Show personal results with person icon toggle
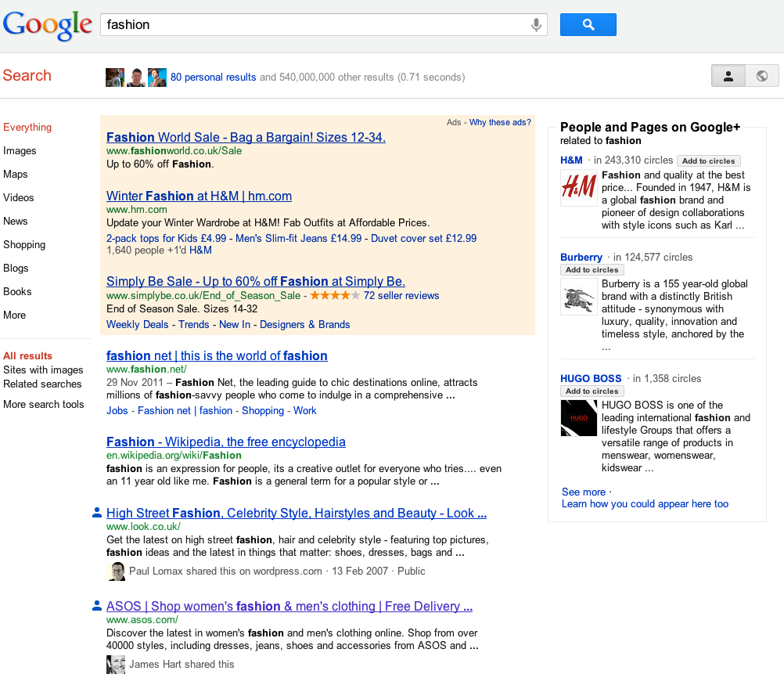784x685 pixels. click(x=728, y=76)
